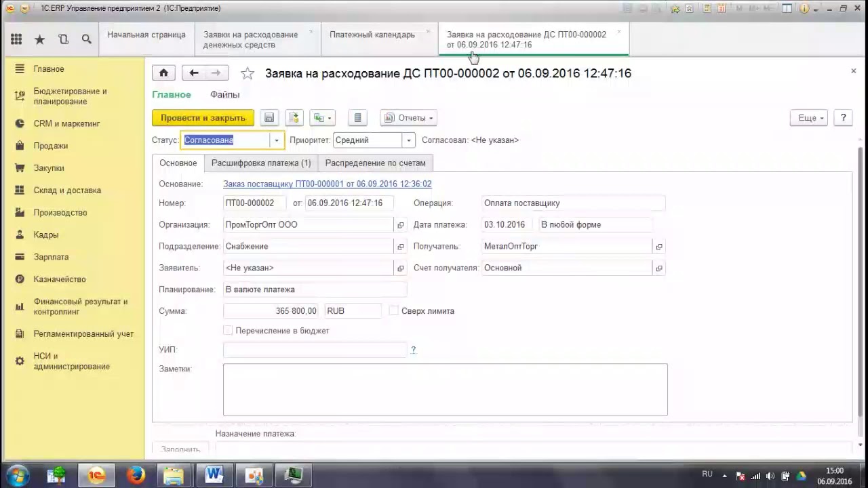Open the Распределение по счетам tab
Image resolution: width=868 pixels, height=488 pixels.
tap(376, 163)
